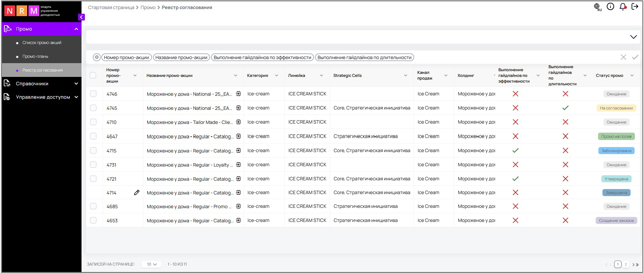
Task: Open promo 4746 via its row link icon
Action: tap(238, 94)
